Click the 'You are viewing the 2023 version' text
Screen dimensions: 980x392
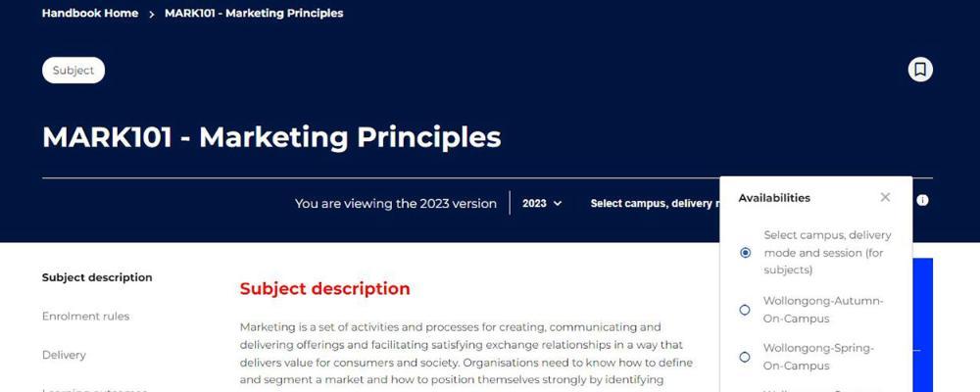[396, 204]
